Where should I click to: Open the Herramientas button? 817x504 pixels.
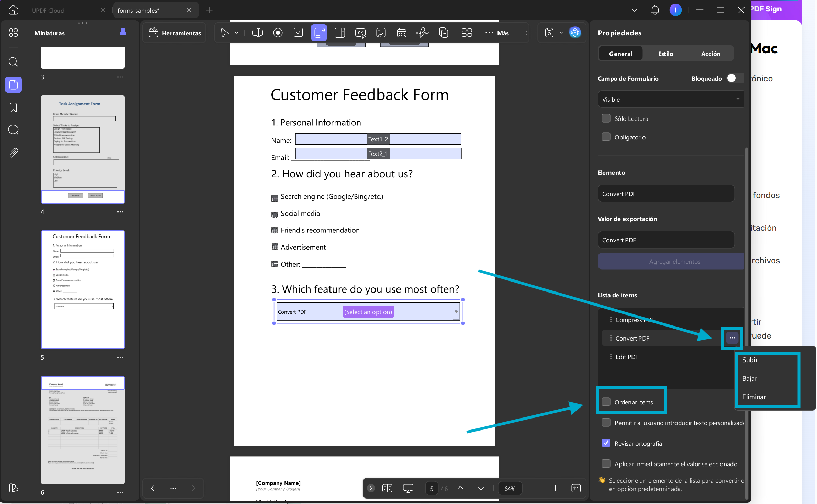click(175, 33)
